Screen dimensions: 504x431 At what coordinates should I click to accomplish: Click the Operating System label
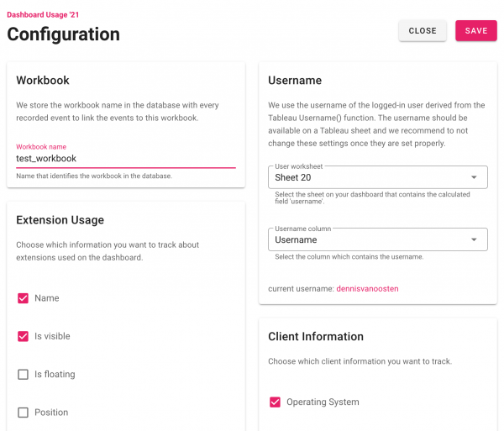click(323, 402)
